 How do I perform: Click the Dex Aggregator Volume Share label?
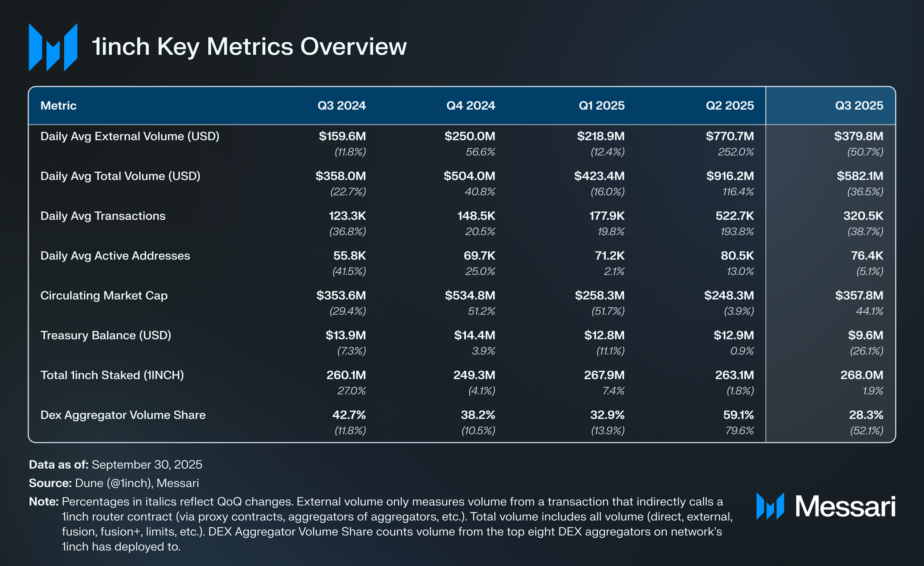(x=123, y=415)
